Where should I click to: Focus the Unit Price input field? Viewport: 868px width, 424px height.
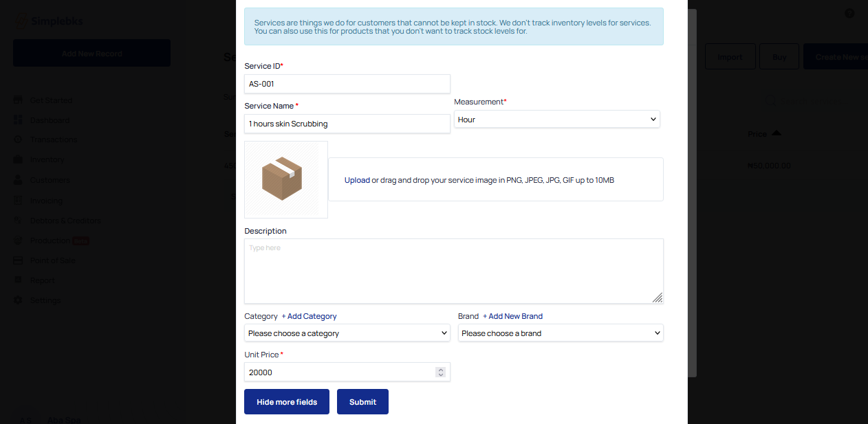347,372
